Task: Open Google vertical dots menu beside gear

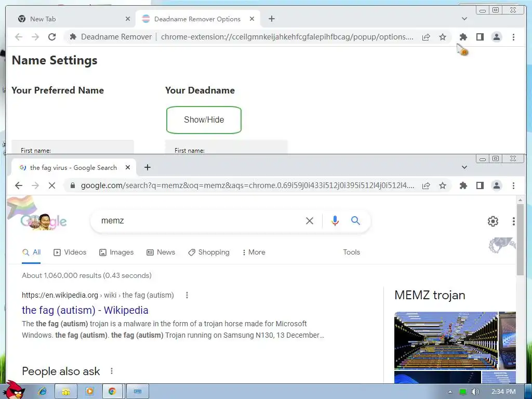Action: pyautogui.click(x=513, y=221)
